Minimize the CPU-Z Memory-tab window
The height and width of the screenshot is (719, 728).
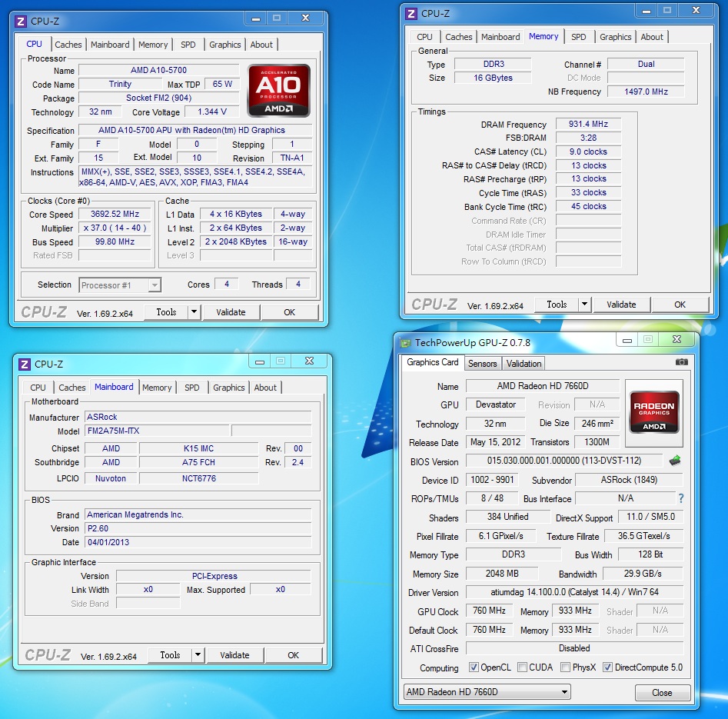(x=646, y=11)
